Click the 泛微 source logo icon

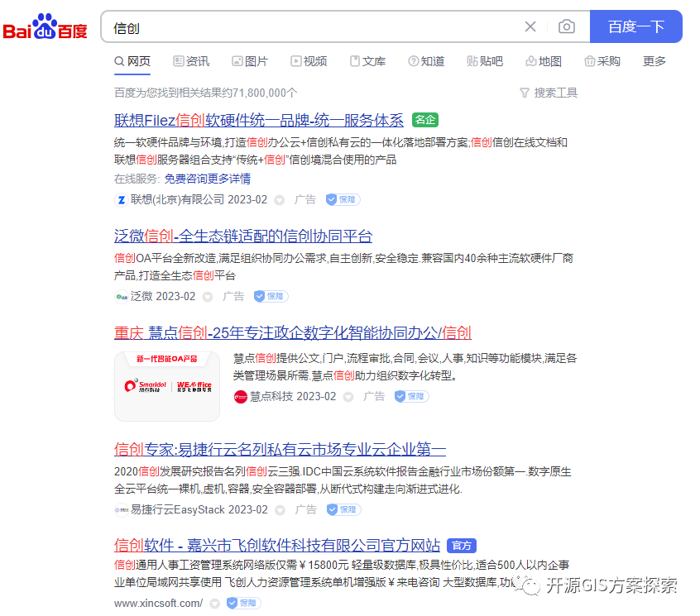[x=121, y=297]
